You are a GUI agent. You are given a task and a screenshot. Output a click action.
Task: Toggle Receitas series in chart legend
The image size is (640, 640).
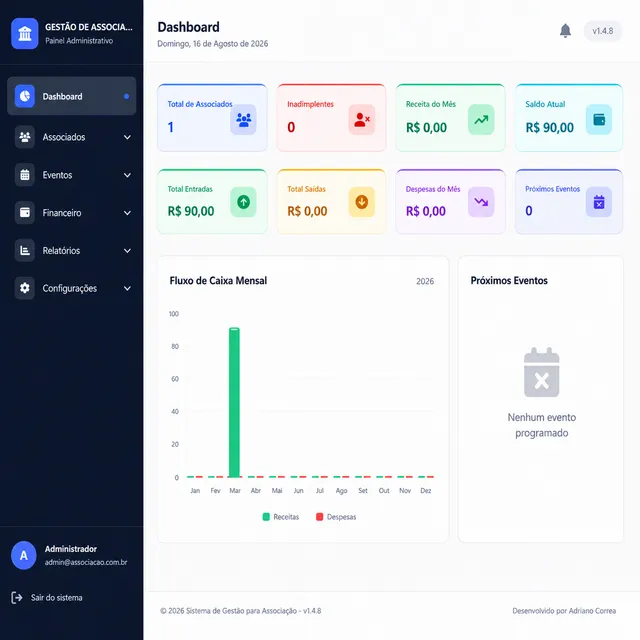coord(281,517)
